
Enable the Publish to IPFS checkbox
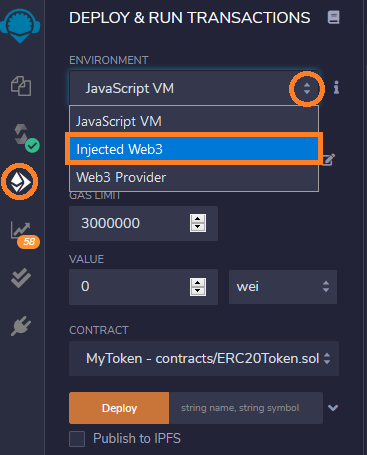77,439
